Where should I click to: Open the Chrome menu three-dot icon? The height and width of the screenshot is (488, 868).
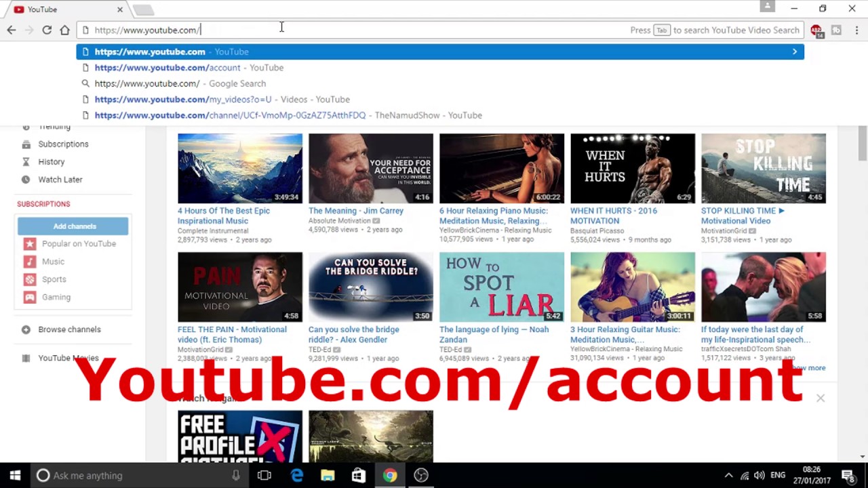[x=857, y=30]
